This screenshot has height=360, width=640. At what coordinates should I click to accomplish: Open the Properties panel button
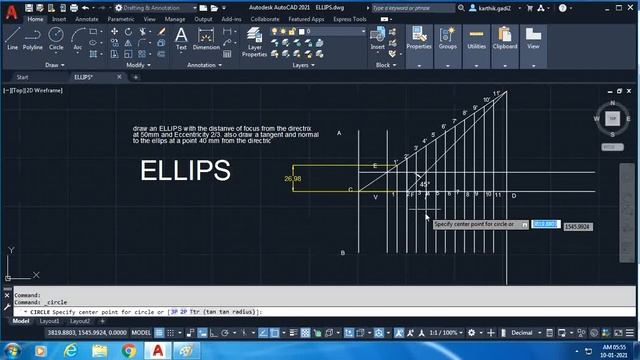[x=419, y=47]
